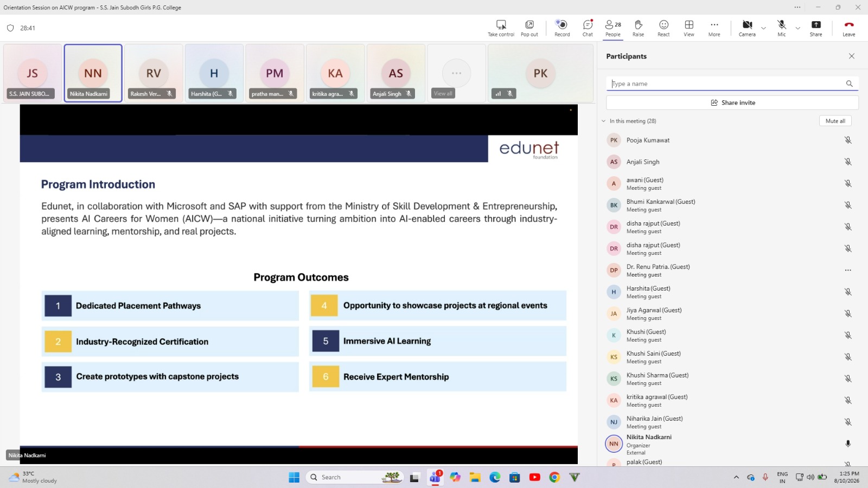Click the Take control button
The height and width of the screenshot is (488, 868).
501,28
